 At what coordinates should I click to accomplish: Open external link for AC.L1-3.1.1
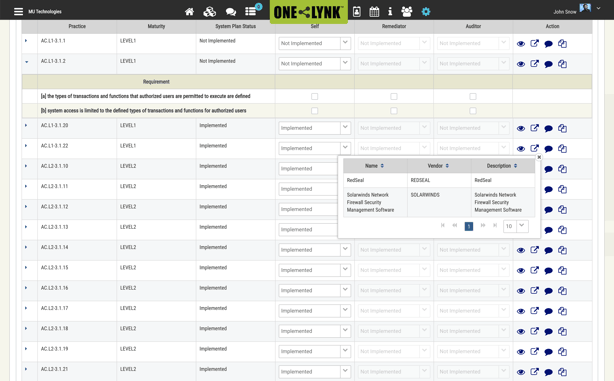535,43
